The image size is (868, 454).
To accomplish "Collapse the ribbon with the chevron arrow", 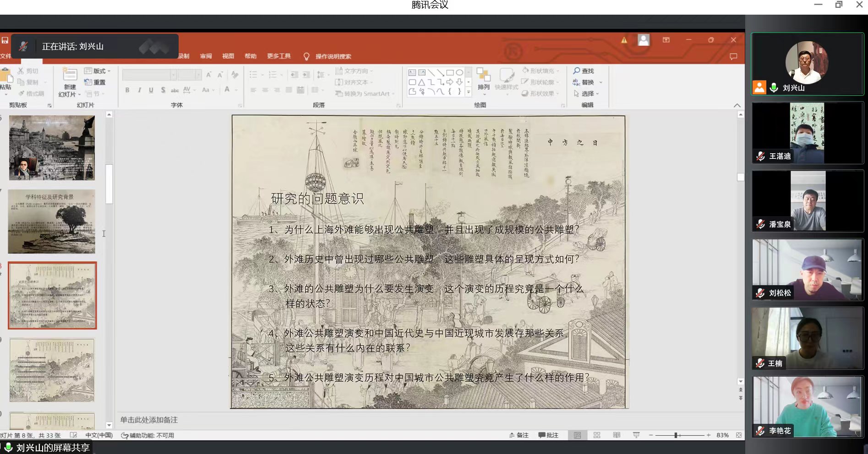I will pyautogui.click(x=737, y=105).
